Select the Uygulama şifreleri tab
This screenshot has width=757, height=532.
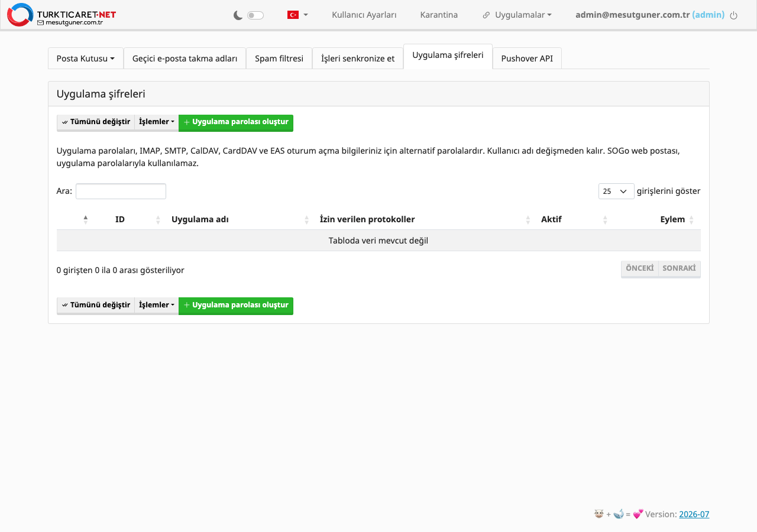pos(448,56)
